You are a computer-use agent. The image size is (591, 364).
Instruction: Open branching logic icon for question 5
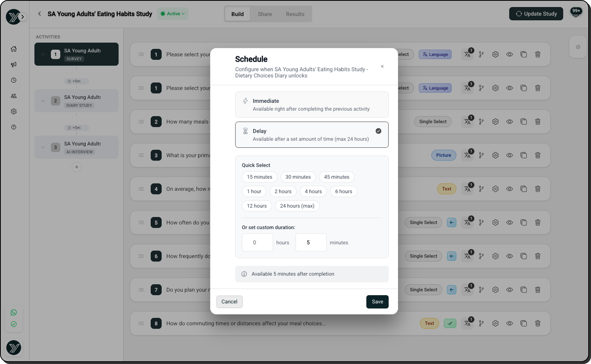tap(481, 222)
